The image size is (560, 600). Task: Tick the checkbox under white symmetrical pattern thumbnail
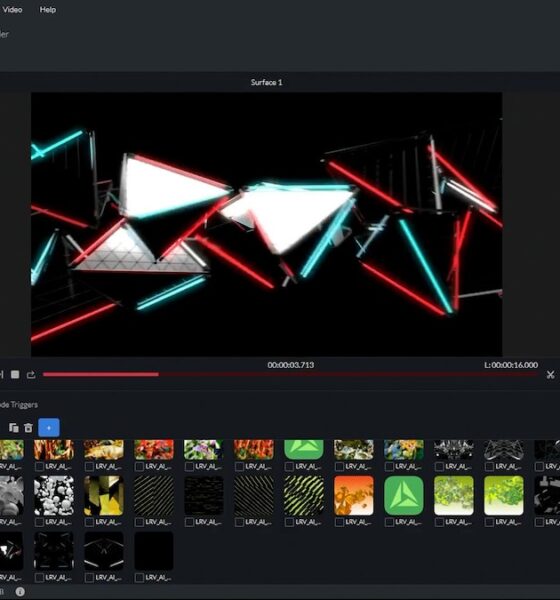click(x=439, y=466)
